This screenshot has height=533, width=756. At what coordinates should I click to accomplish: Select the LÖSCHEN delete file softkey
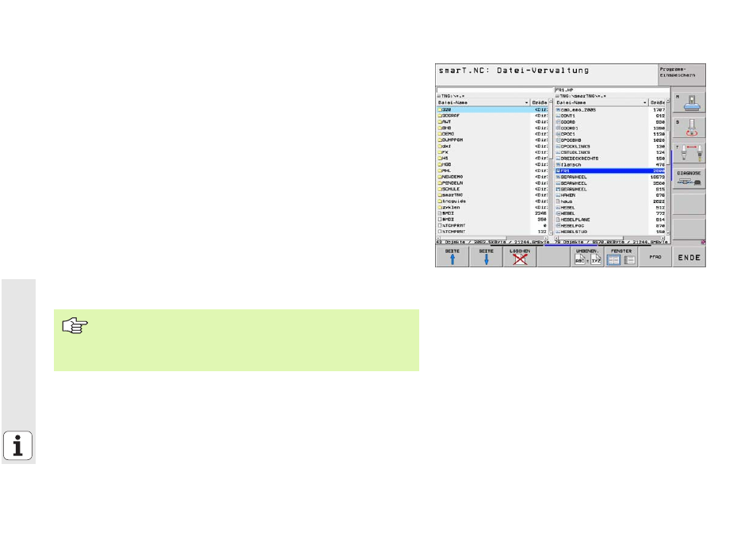point(520,257)
